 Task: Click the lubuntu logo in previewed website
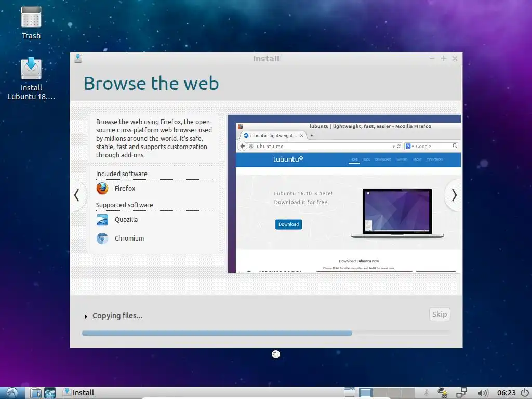[288, 159]
